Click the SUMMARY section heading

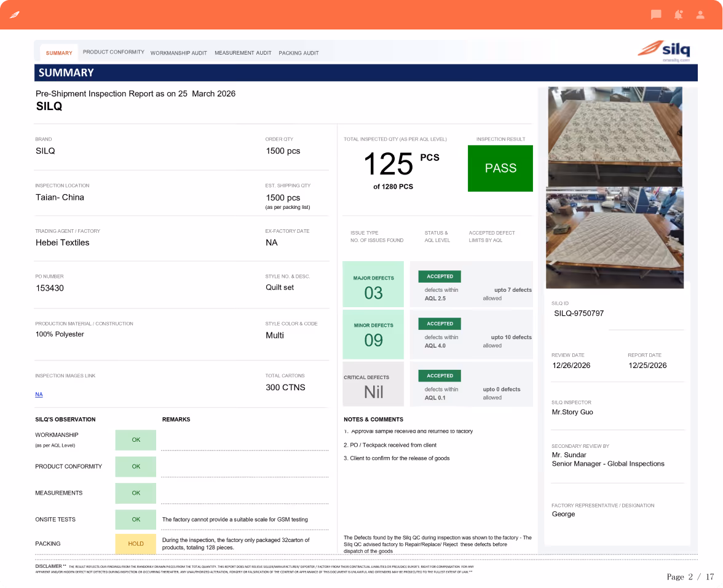pyautogui.click(x=66, y=73)
